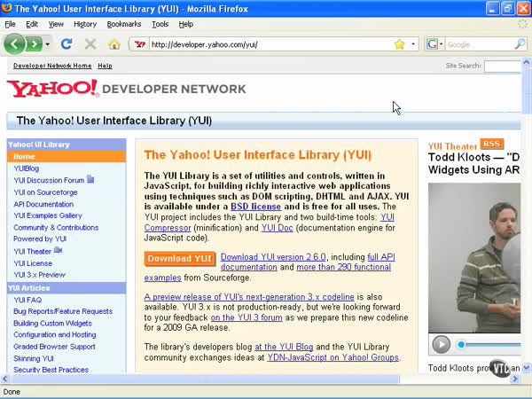Open the History menu

(x=85, y=24)
